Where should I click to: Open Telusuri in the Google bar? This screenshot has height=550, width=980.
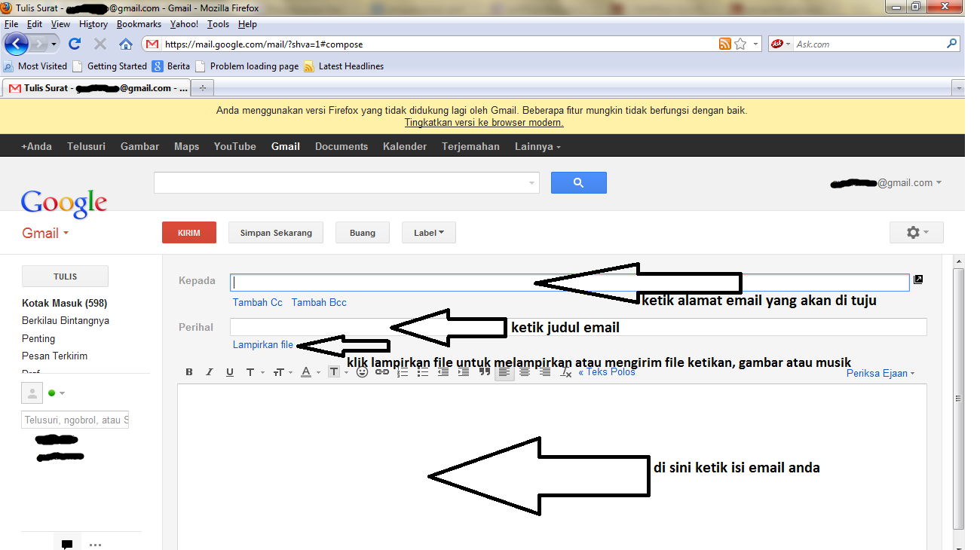(x=86, y=146)
